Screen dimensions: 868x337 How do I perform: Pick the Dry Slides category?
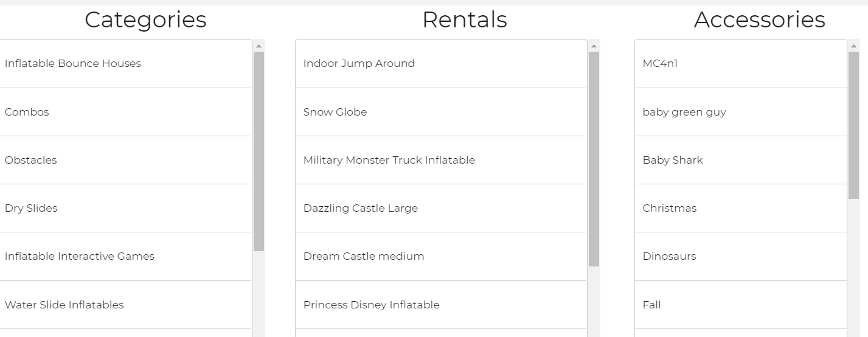(31, 208)
